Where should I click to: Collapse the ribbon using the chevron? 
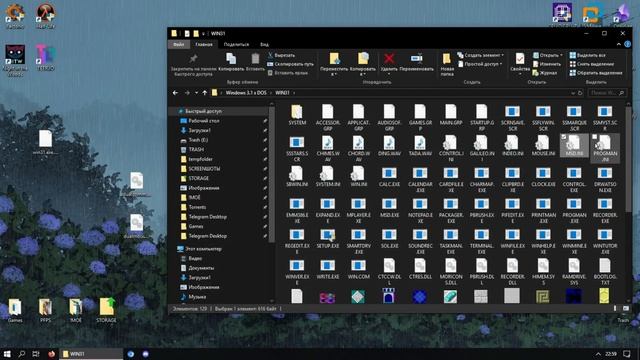[x=619, y=44]
